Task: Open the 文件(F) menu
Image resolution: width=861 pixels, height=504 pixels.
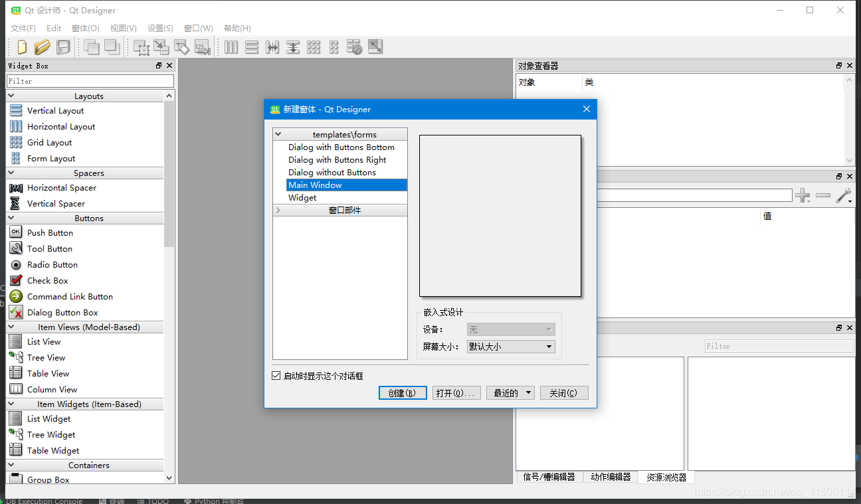Action: click(23, 29)
